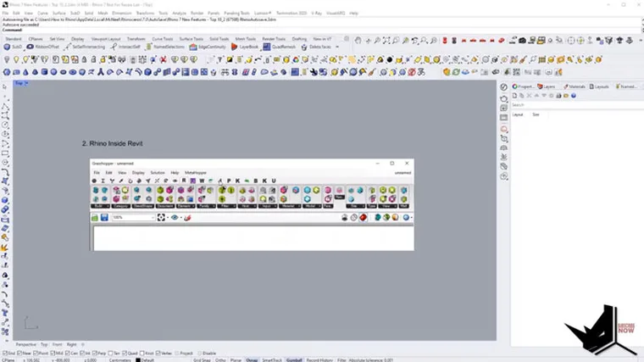The height and width of the screenshot is (362, 644).
Task: Toggle Ortho mode in status bar
Action: click(220, 360)
